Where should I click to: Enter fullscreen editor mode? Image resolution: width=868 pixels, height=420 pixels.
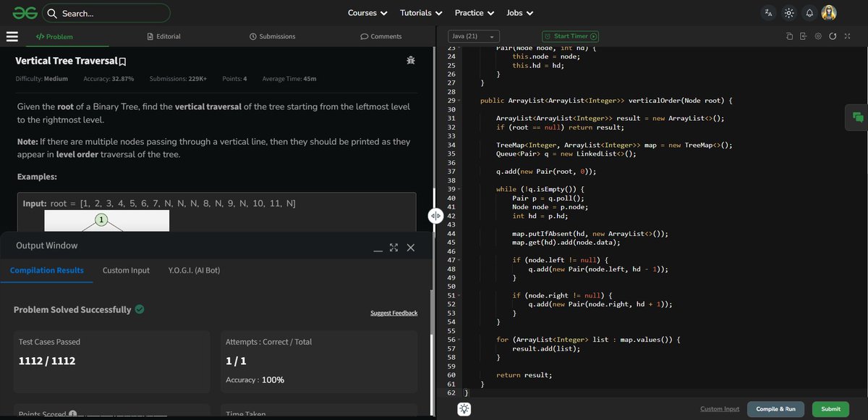847,36
